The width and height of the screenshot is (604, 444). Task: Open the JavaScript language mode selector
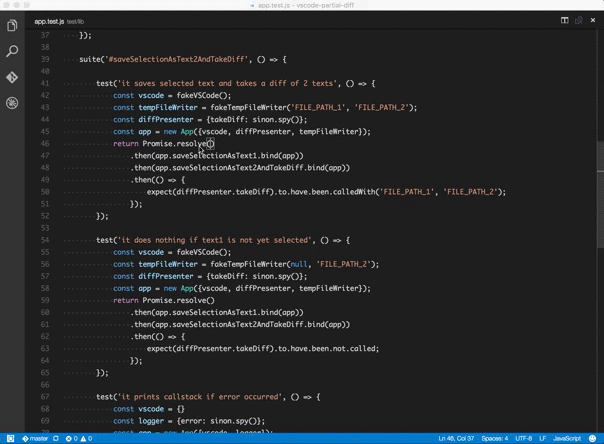(x=567, y=438)
